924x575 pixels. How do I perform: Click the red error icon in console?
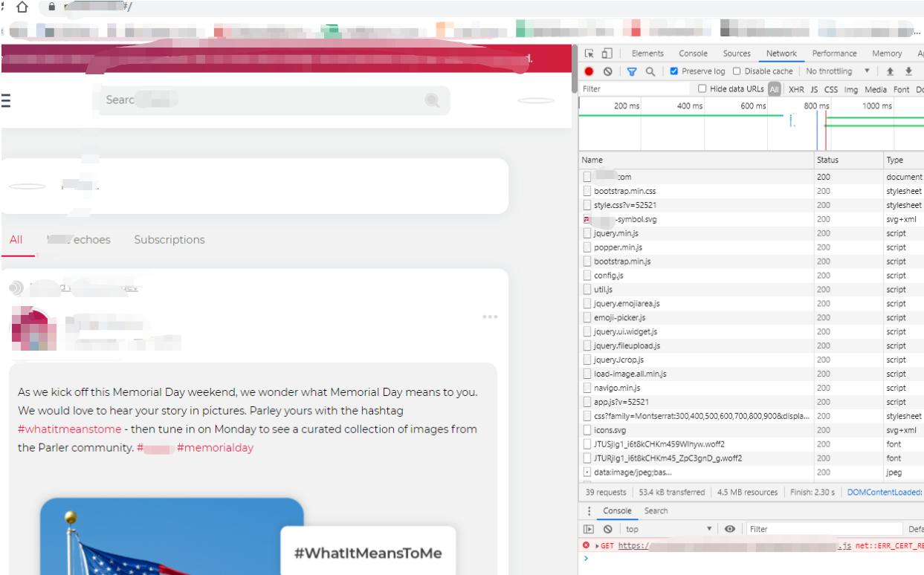(587, 545)
